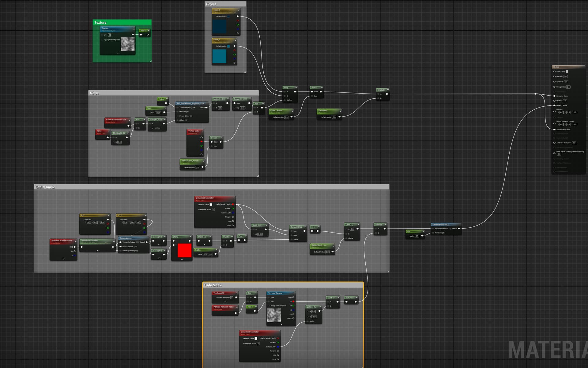Screen dimensions: 588x368
Task: Click the 6.283 node Value field
Action: click(x=207, y=254)
